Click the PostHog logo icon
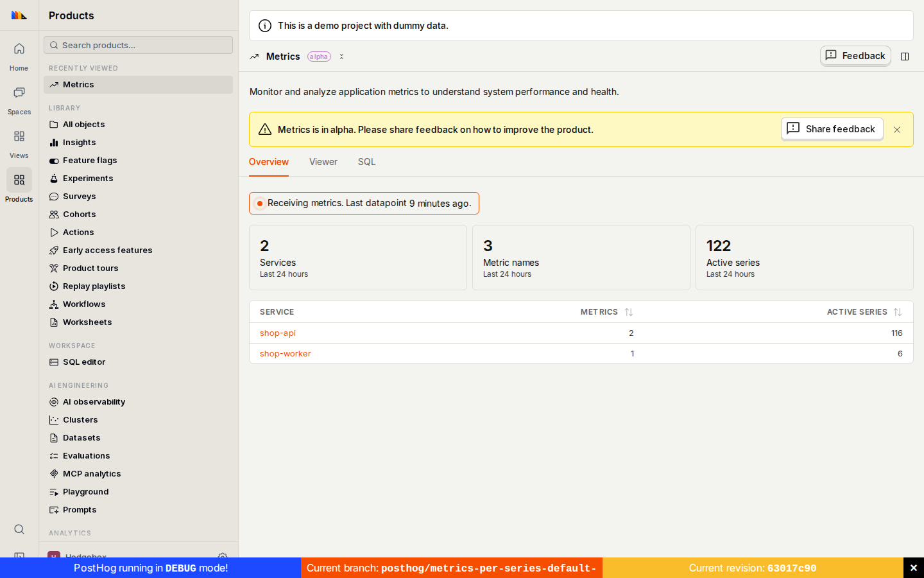This screenshot has height=578, width=924. 19,15
